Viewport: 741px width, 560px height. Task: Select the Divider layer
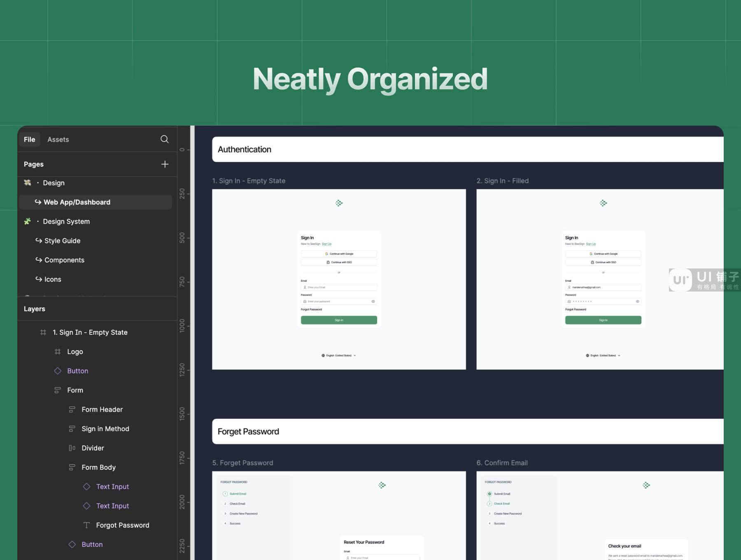tap(93, 448)
